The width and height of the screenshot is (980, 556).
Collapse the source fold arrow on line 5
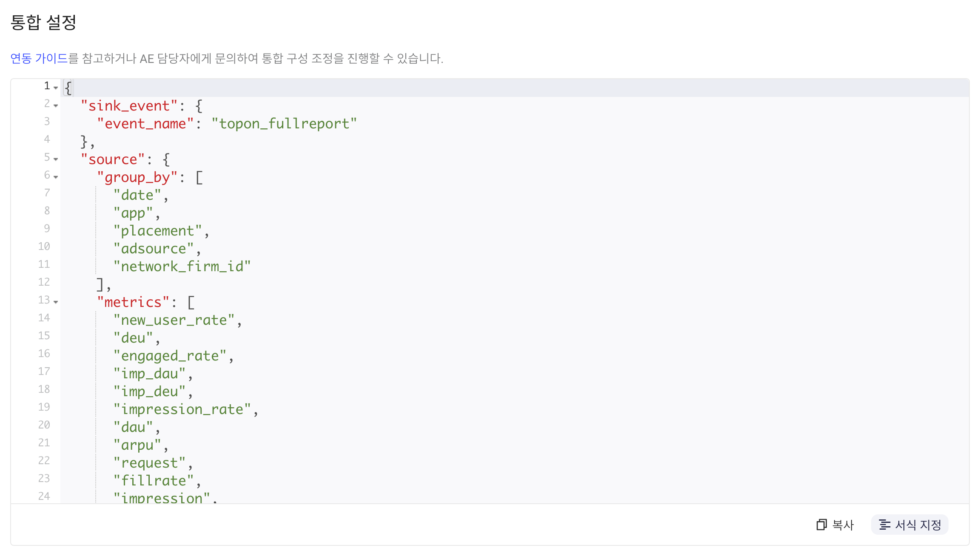click(56, 159)
